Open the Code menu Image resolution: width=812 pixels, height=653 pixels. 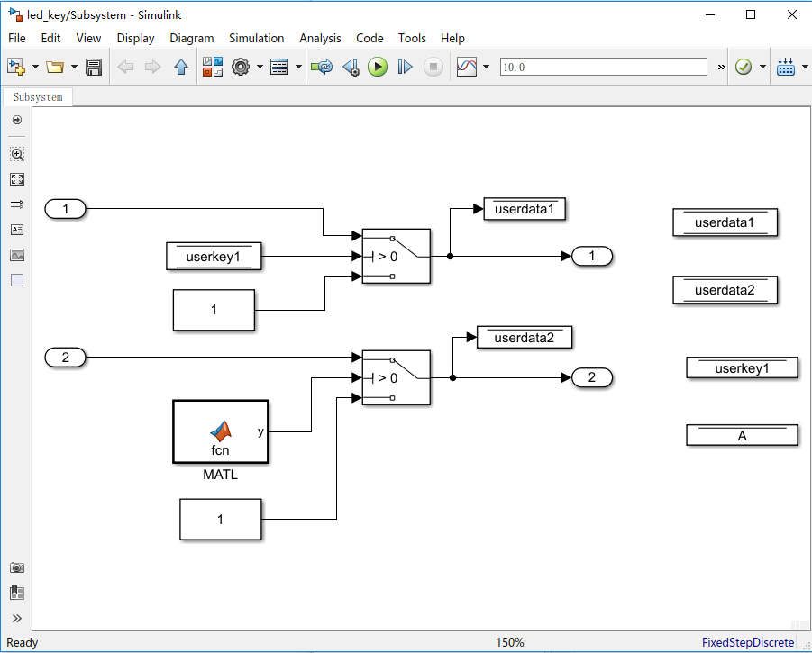pyautogui.click(x=370, y=39)
